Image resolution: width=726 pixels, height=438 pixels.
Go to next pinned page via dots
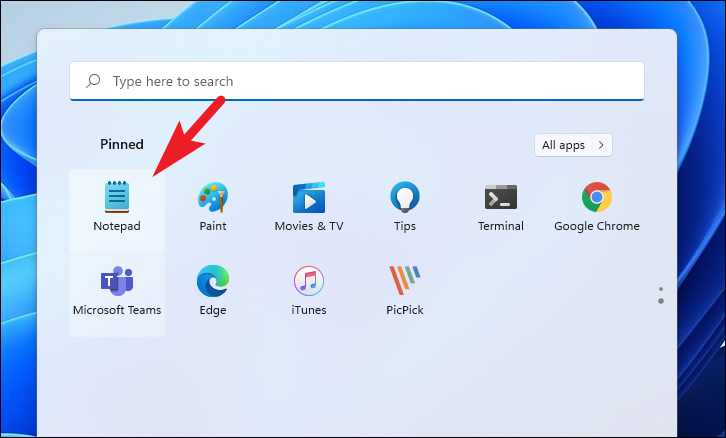(661, 295)
